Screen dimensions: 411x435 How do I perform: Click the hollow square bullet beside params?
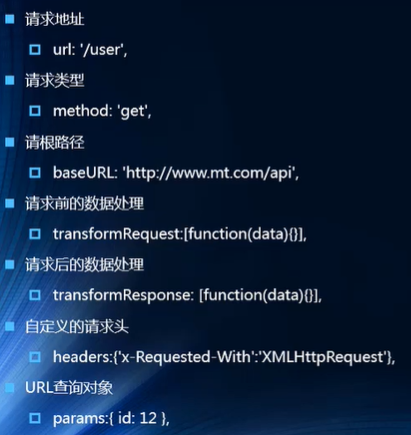(35, 418)
